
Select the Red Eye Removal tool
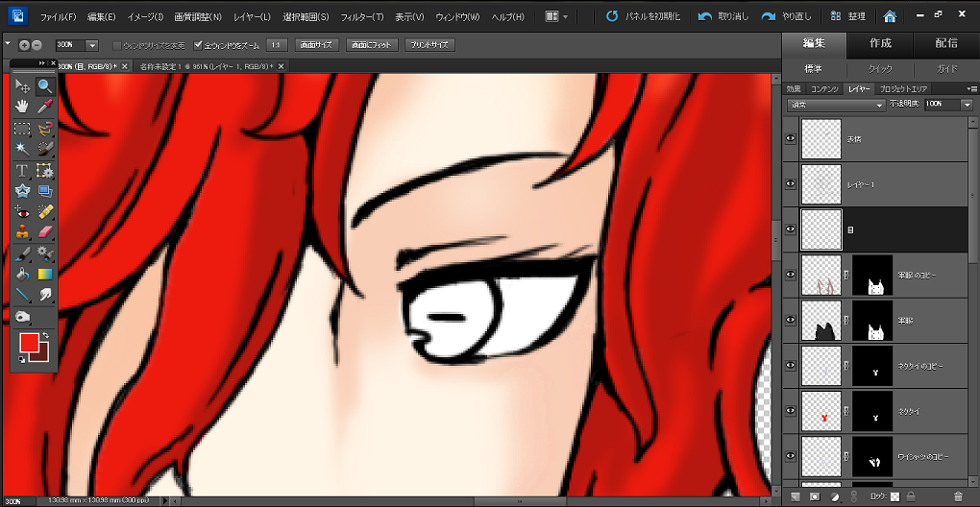click(x=22, y=212)
